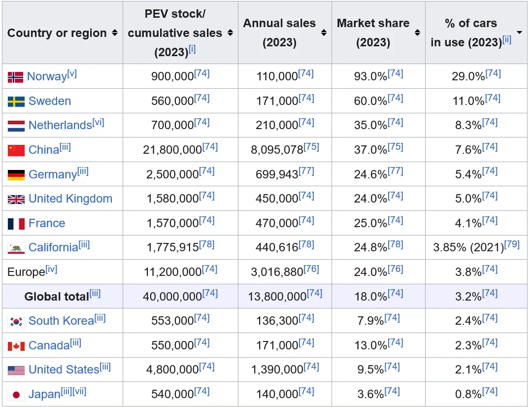532x407 pixels.
Task: Click the Germany flag icon
Action: [16, 175]
